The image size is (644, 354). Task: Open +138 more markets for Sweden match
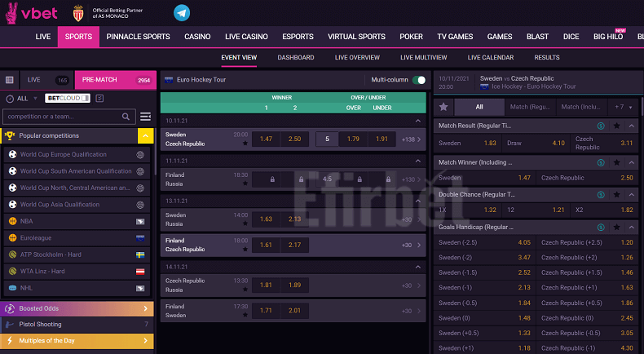click(x=412, y=139)
